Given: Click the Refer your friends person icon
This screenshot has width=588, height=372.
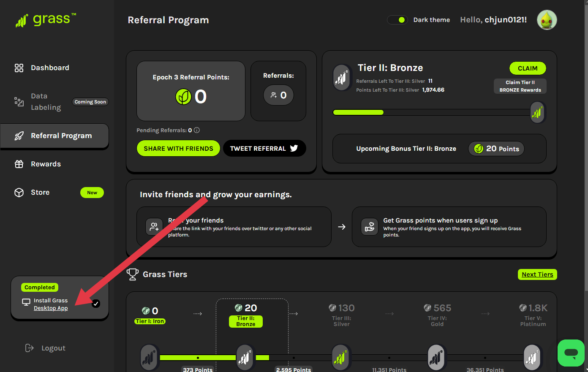Looking at the screenshot, I should pyautogui.click(x=154, y=227).
